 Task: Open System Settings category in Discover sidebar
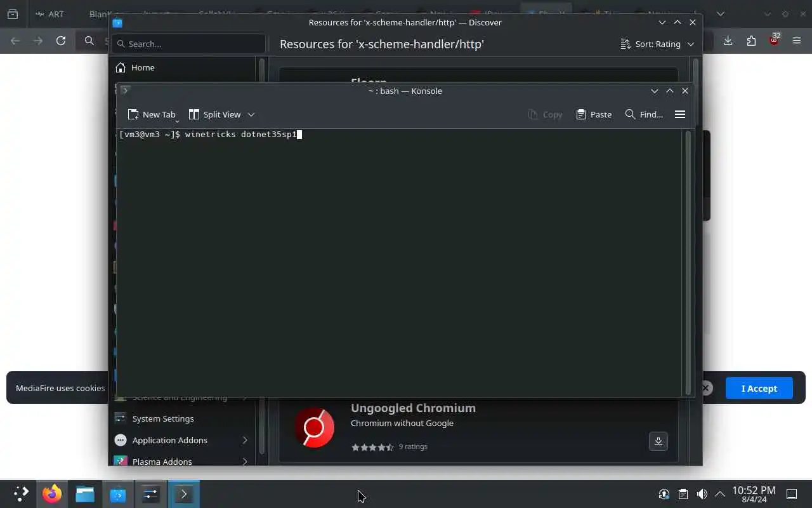click(183, 418)
